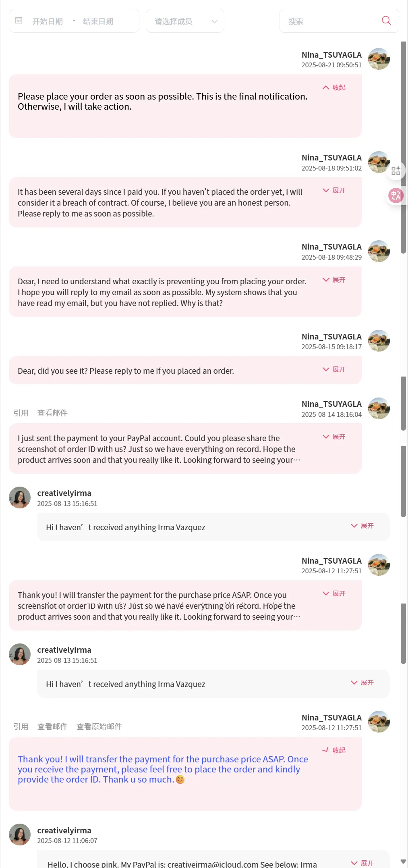Click the start date field 开始日期
This screenshot has width=408, height=868.
pos(48,21)
